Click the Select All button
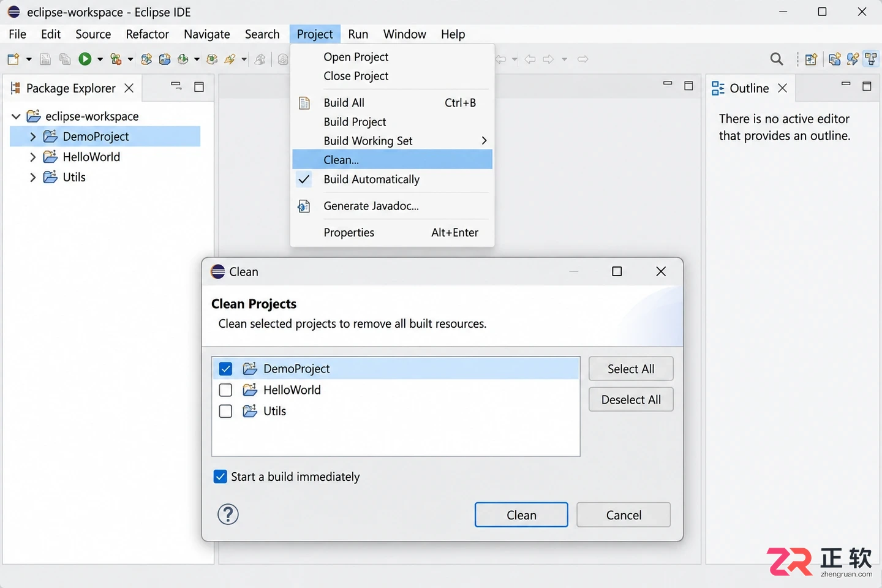Screen dimensions: 882x588 coord(631,369)
